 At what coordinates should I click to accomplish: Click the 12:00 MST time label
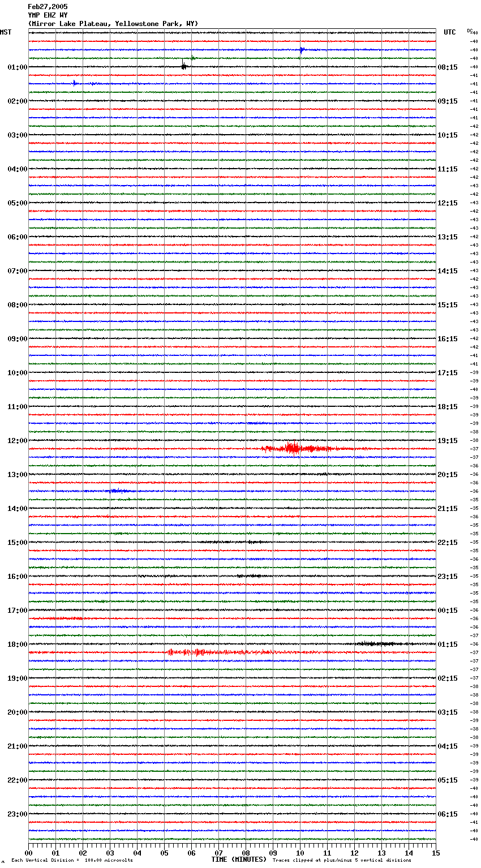click(18, 441)
